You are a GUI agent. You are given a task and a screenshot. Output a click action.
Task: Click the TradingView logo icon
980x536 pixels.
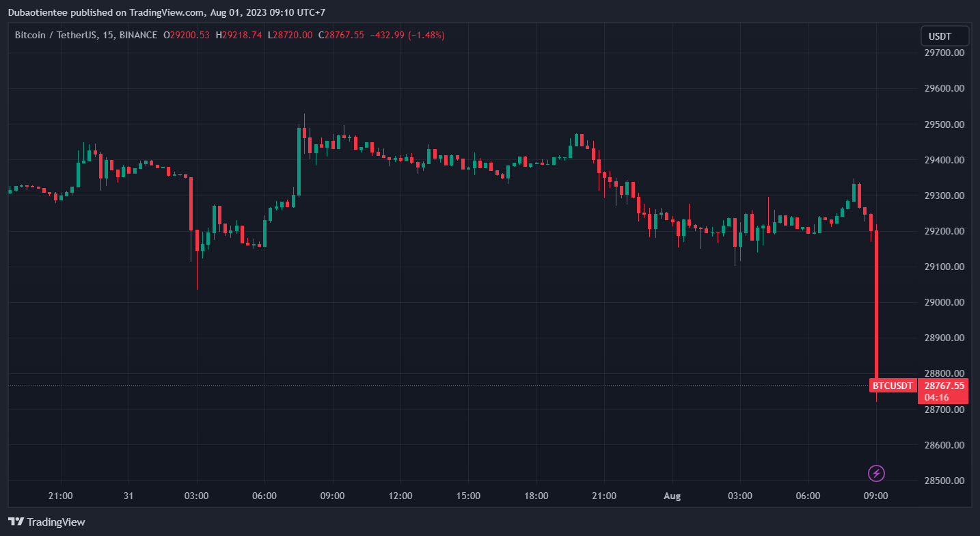click(16, 522)
